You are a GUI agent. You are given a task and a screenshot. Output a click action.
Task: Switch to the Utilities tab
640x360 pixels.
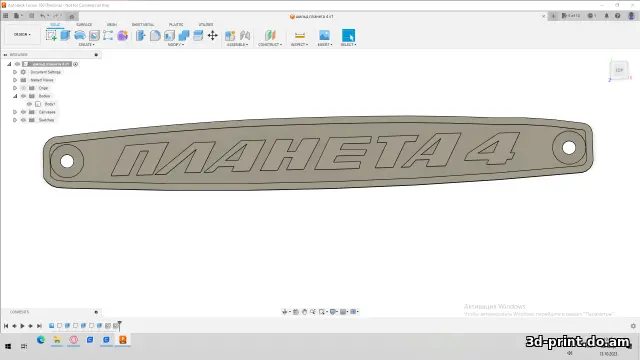[x=206, y=24]
